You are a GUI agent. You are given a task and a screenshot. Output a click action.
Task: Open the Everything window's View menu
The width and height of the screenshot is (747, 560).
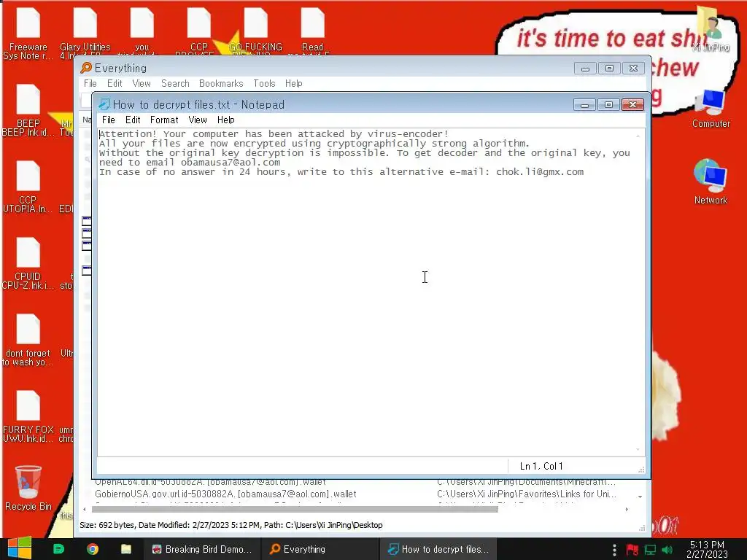(x=142, y=83)
